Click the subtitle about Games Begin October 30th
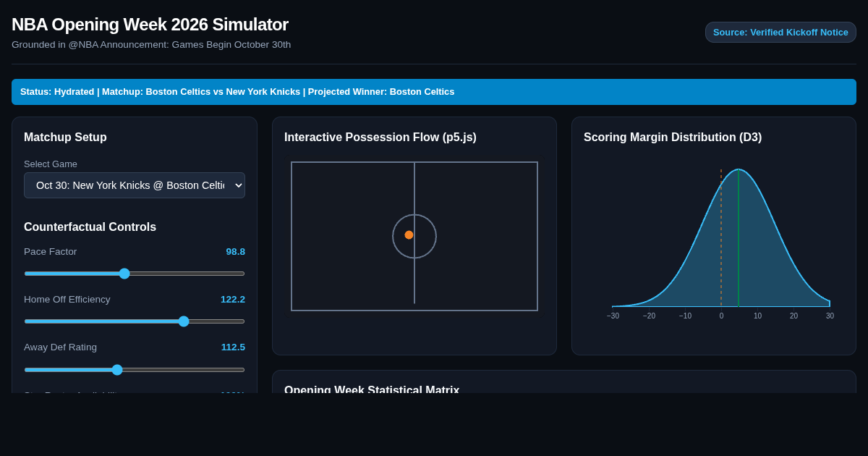Screen dimensions: 868x456 [151, 45]
